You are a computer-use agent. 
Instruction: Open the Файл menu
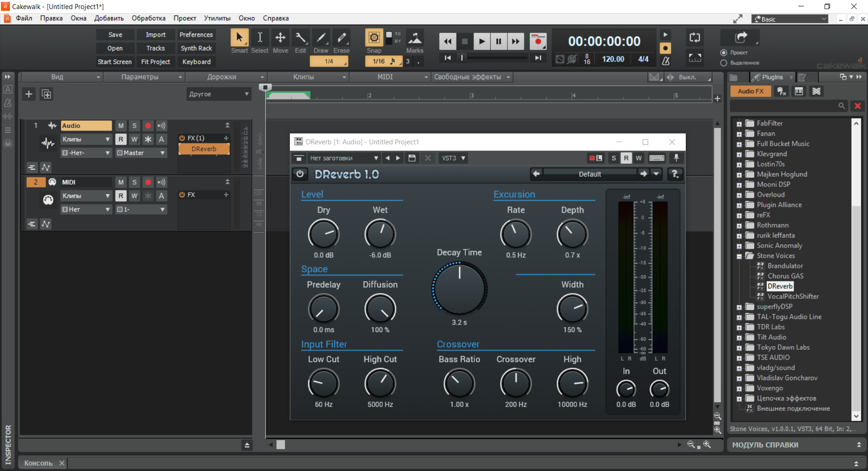tap(24, 18)
